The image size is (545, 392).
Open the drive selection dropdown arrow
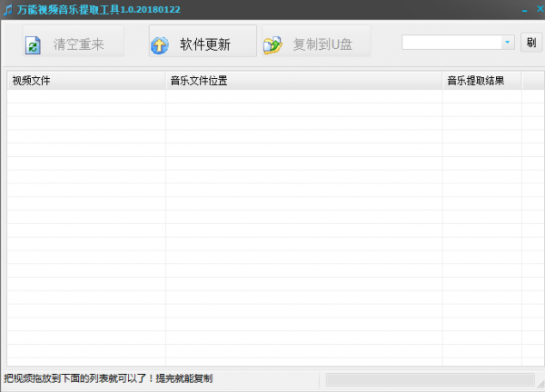pyautogui.click(x=508, y=43)
